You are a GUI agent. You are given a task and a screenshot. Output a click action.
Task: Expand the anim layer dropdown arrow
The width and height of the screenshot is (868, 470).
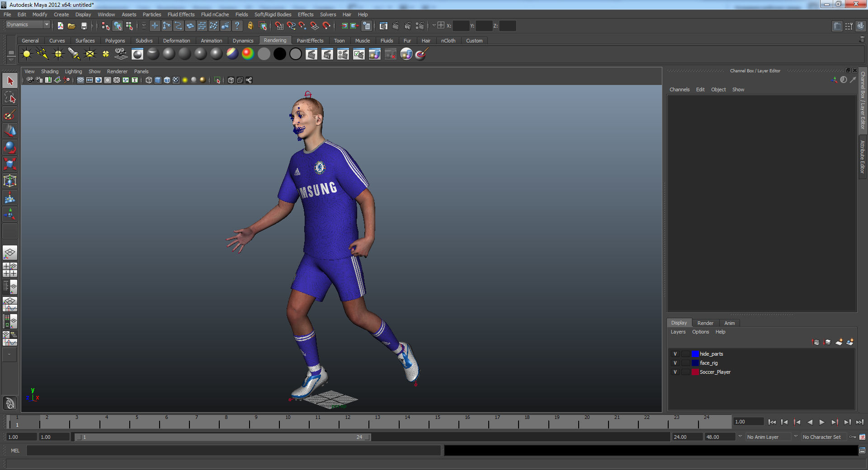[740, 437]
